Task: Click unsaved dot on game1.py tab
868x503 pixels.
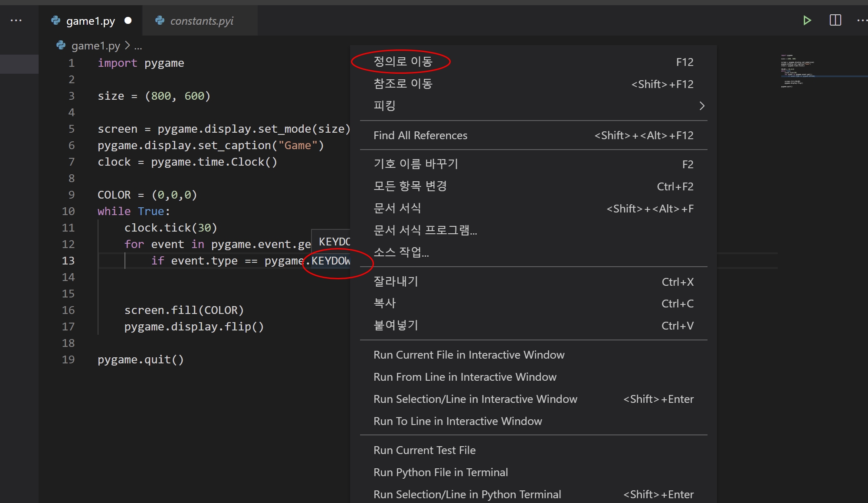Action: (128, 20)
